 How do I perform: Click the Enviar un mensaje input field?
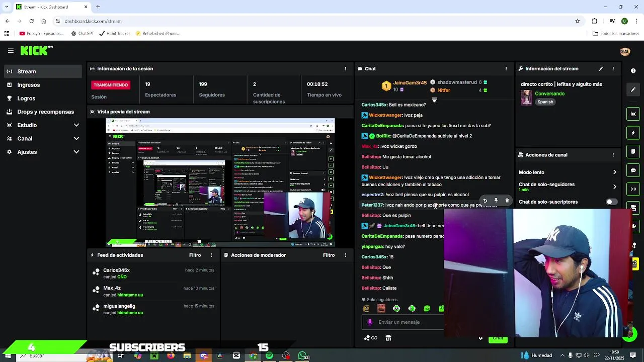pos(403,322)
